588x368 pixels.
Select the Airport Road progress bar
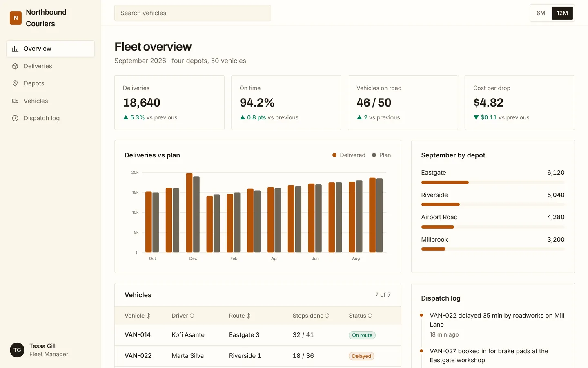(x=493, y=227)
